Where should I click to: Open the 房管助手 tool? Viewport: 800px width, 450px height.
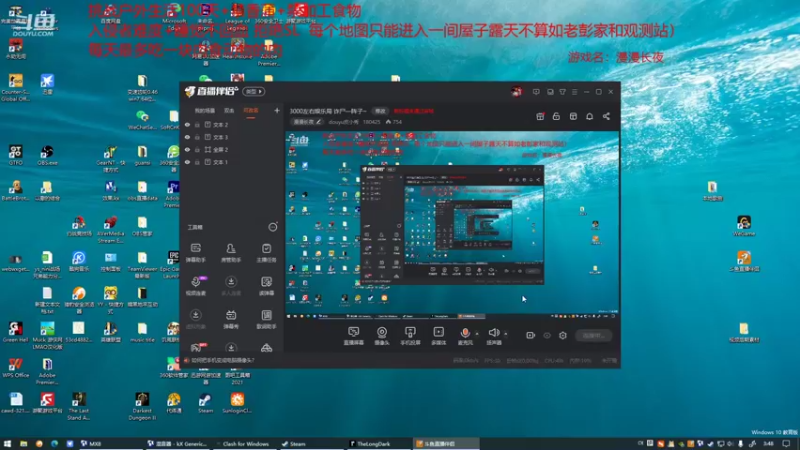[231, 252]
